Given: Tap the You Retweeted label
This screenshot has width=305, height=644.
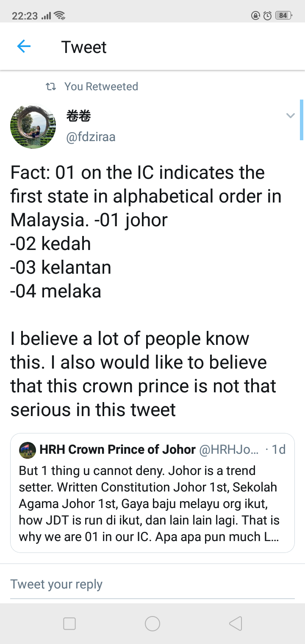Looking at the screenshot, I should pos(101,87).
